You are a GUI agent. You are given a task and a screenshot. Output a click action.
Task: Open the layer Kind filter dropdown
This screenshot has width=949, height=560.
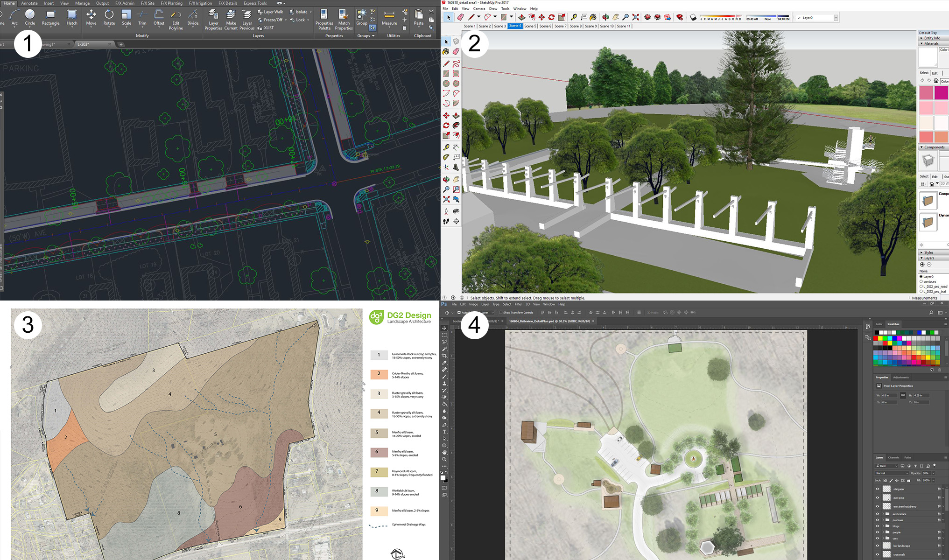pyautogui.click(x=886, y=466)
